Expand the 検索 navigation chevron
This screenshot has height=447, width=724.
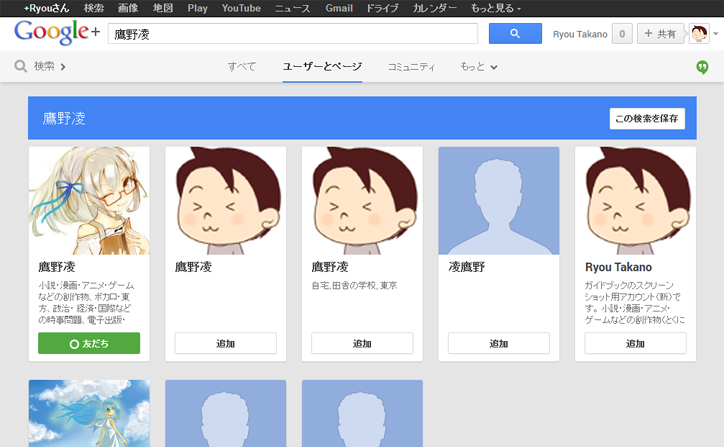(63, 67)
